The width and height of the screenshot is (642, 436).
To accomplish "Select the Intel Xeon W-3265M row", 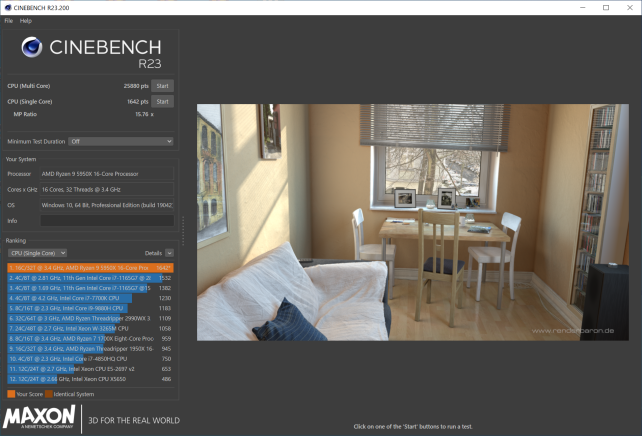I will (x=90, y=329).
